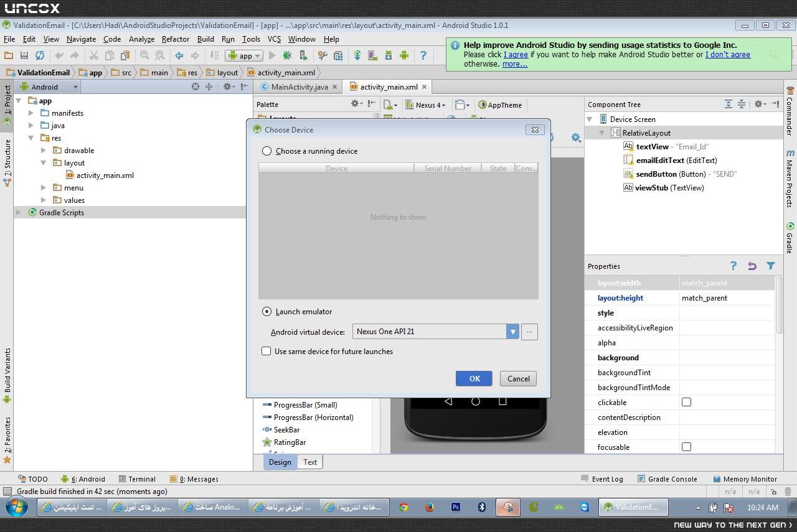Screen dimensions: 797x532
Task: Click the blue Help question mark in toolbar
Action: pyautogui.click(x=423, y=55)
